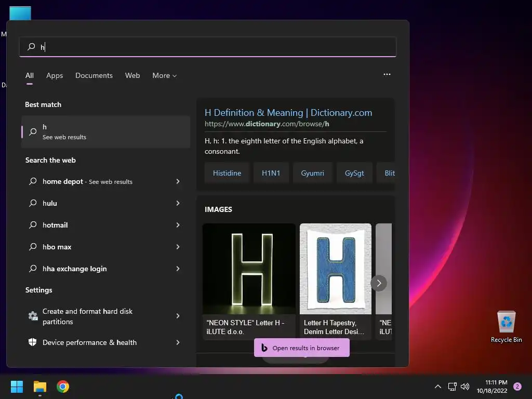This screenshot has height=399, width=532.
Task: Click search icon beside best match h
Action: [x=33, y=131]
